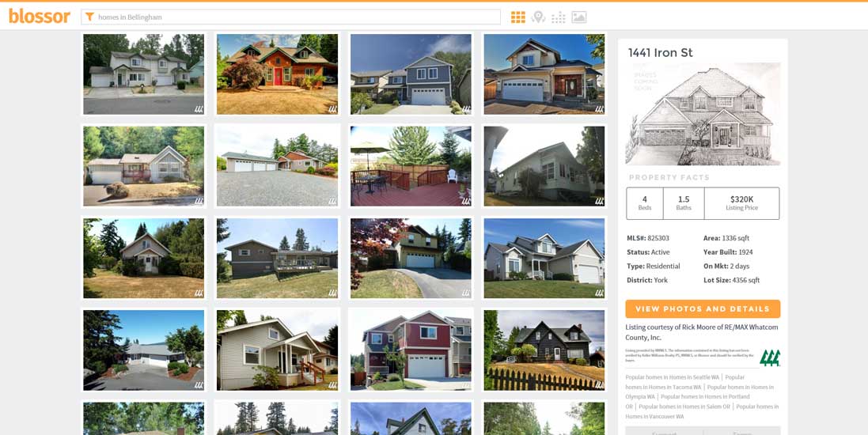This screenshot has width=868, height=435.
Task: Open the map pin view icon
Action: point(538,17)
